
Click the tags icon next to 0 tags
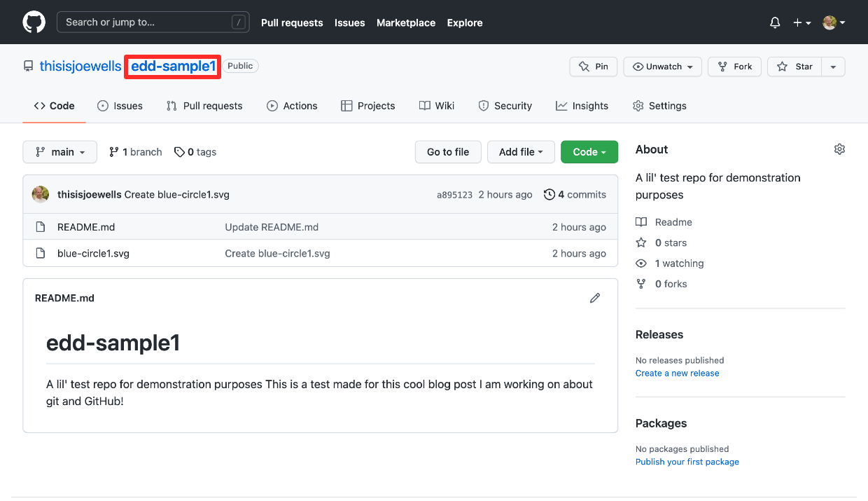click(x=179, y=152)
